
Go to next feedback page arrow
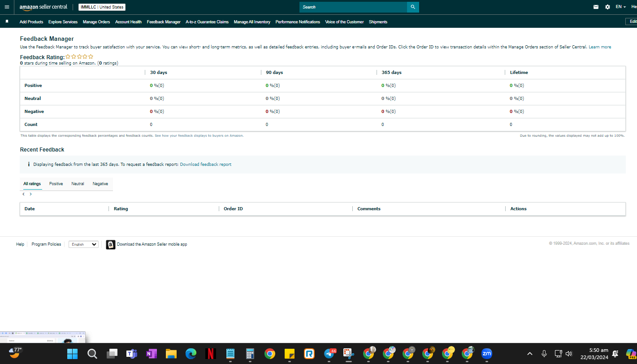click(x=30, y=194)
